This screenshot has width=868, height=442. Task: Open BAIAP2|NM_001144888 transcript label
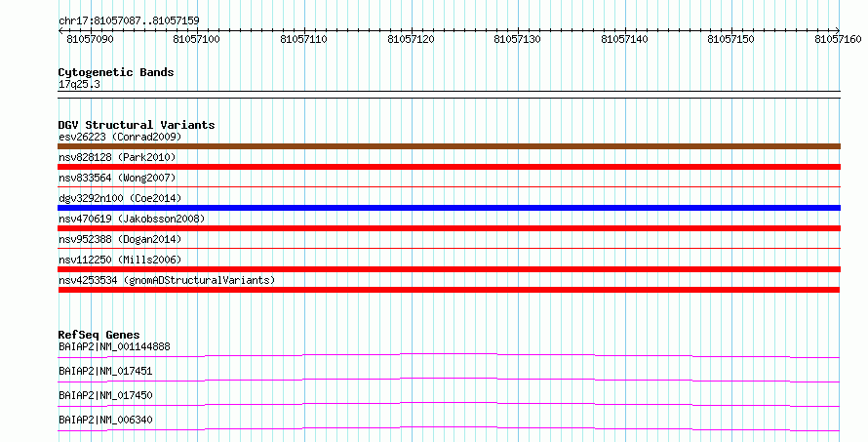click(114, 346)
